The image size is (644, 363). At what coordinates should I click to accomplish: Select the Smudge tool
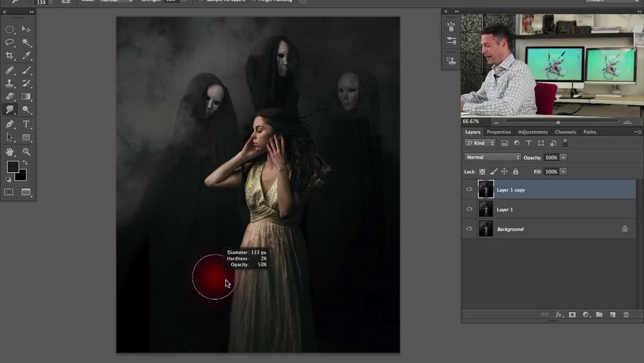click(10, 110)
